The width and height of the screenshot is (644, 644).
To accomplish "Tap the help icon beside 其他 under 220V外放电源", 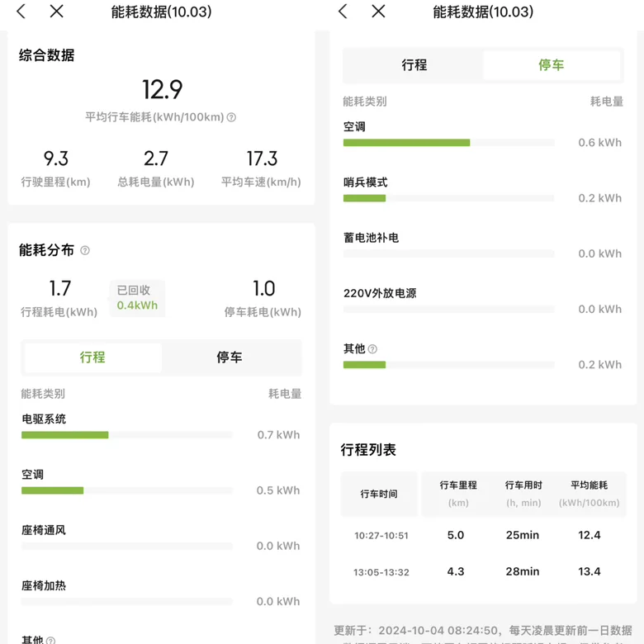I will 372,349.
